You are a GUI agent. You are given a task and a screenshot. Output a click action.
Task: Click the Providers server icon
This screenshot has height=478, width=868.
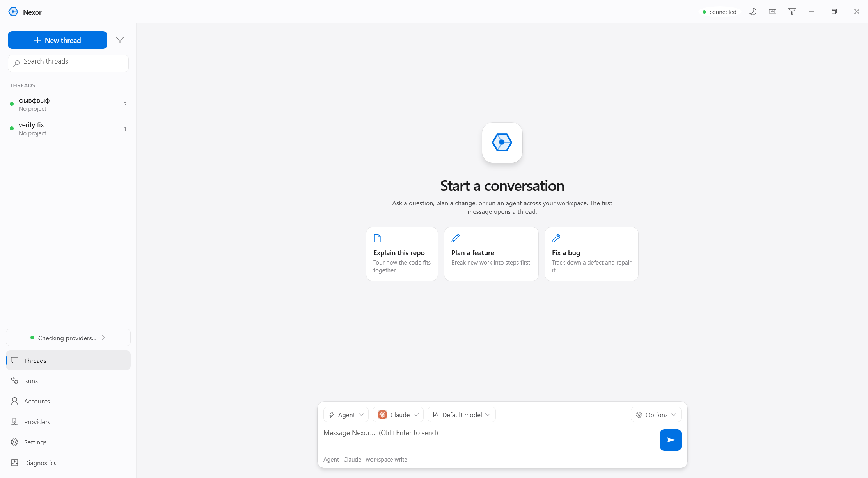click(15, 422)
